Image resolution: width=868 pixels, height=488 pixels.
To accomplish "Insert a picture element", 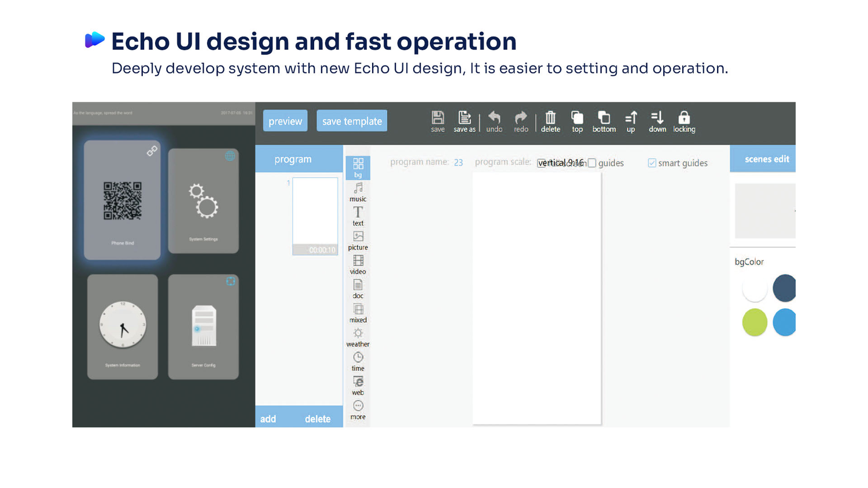I will pos(358,241).
